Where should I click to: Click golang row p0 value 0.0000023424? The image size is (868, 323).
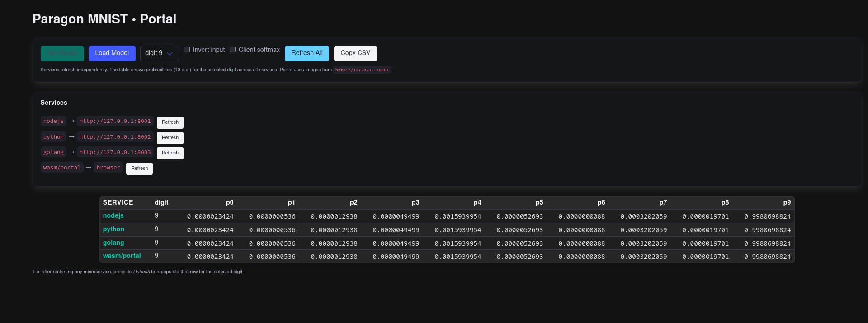coord(210,243)
